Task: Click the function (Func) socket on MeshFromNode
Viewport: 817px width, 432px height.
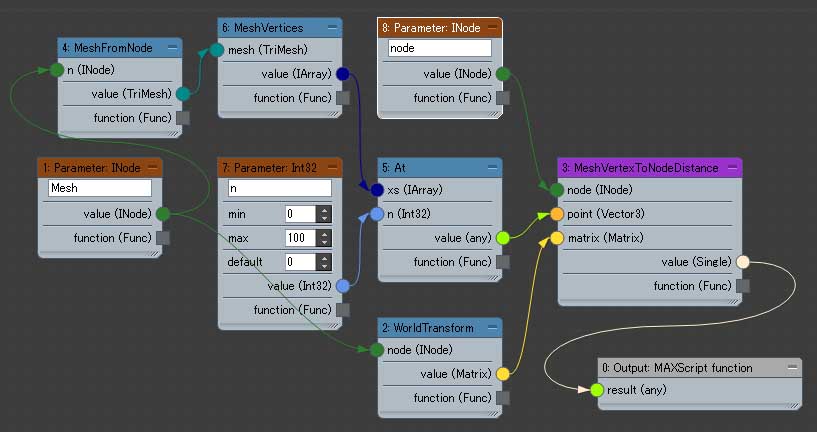Action: point(183,118)
